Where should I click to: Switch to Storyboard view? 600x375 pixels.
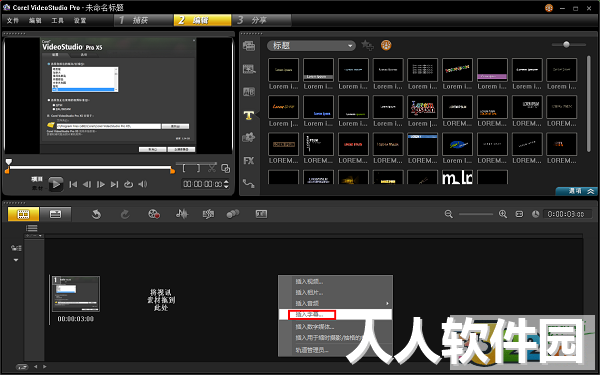[x=23, y=214]
